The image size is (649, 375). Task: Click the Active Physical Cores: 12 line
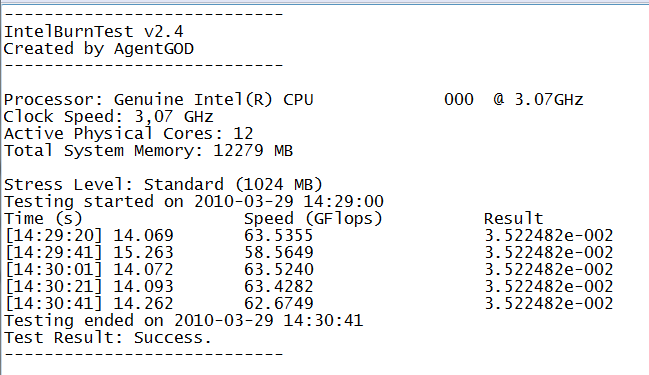(x=128, y=134)
